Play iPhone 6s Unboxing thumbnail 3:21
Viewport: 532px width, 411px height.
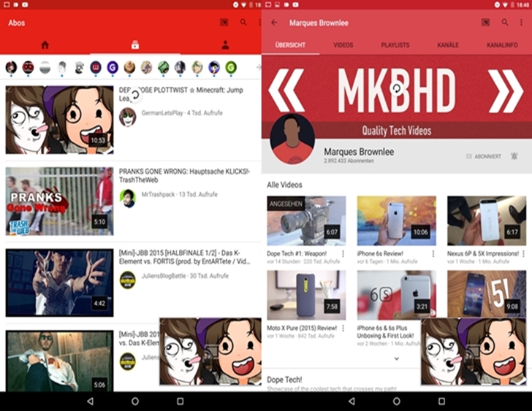coord(396,295)
